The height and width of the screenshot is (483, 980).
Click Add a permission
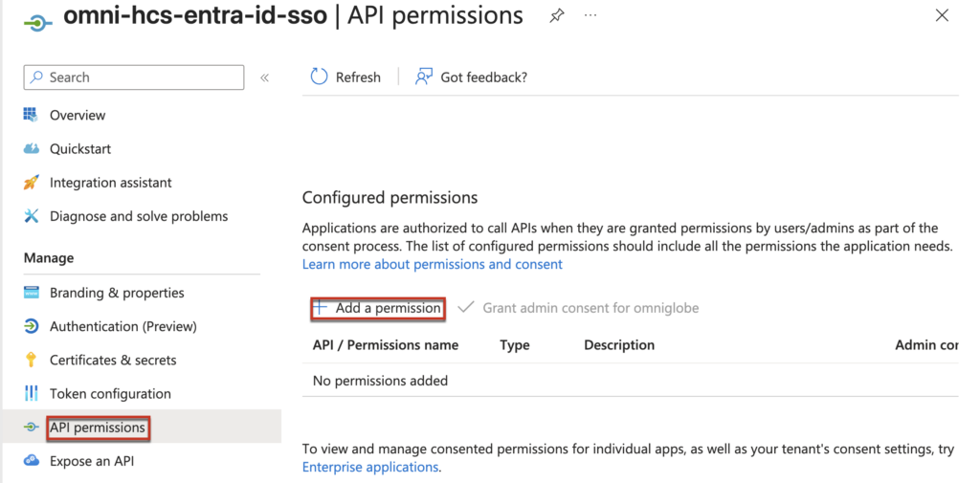378,308
